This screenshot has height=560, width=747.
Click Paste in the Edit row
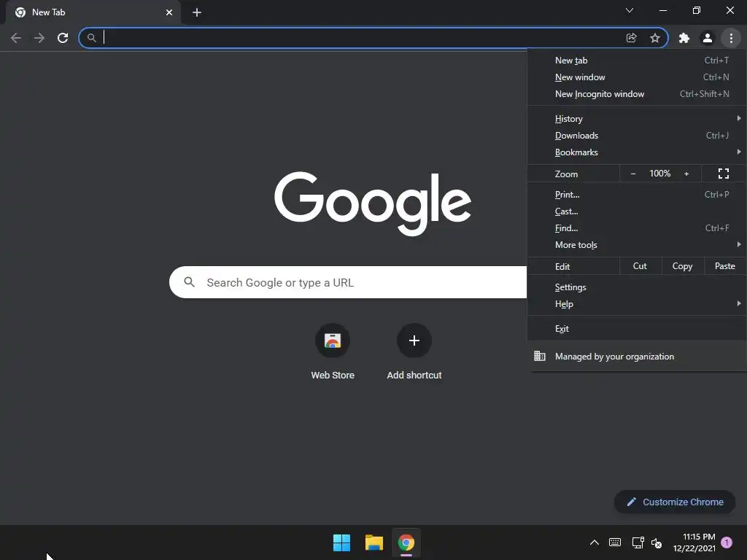[724, 266]
